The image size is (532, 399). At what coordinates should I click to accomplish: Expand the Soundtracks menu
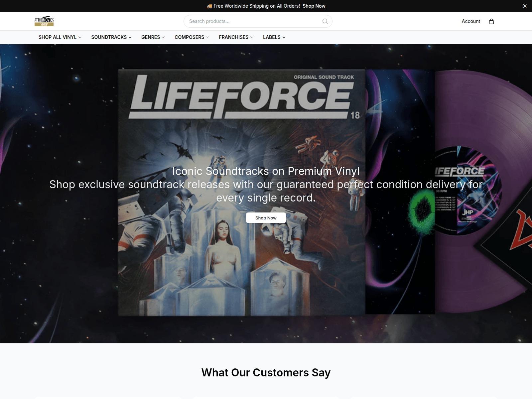point(111,37)
